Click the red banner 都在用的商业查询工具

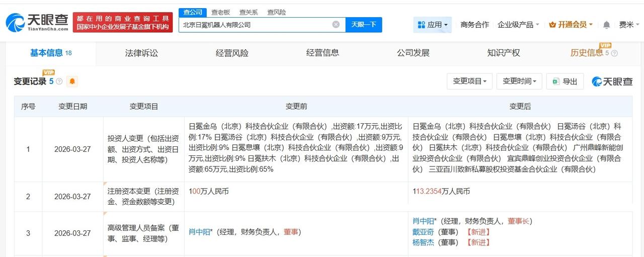pyautogui.click(x=123, y=23)
